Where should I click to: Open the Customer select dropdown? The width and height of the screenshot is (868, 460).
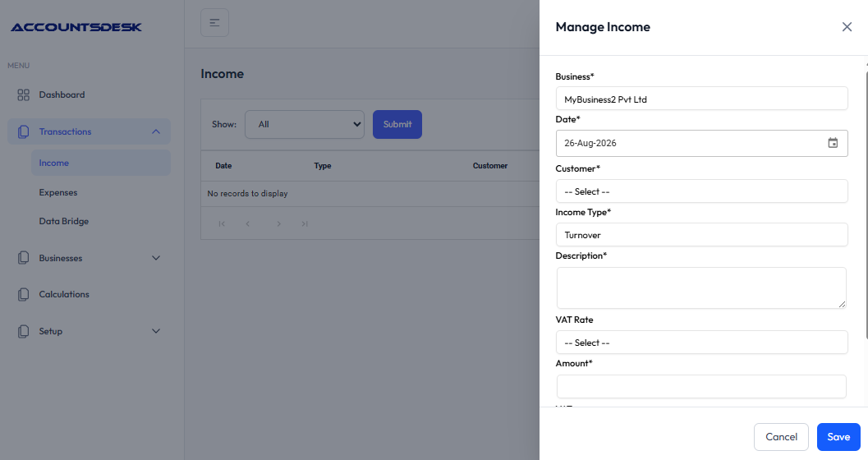[x=701, y=191]
